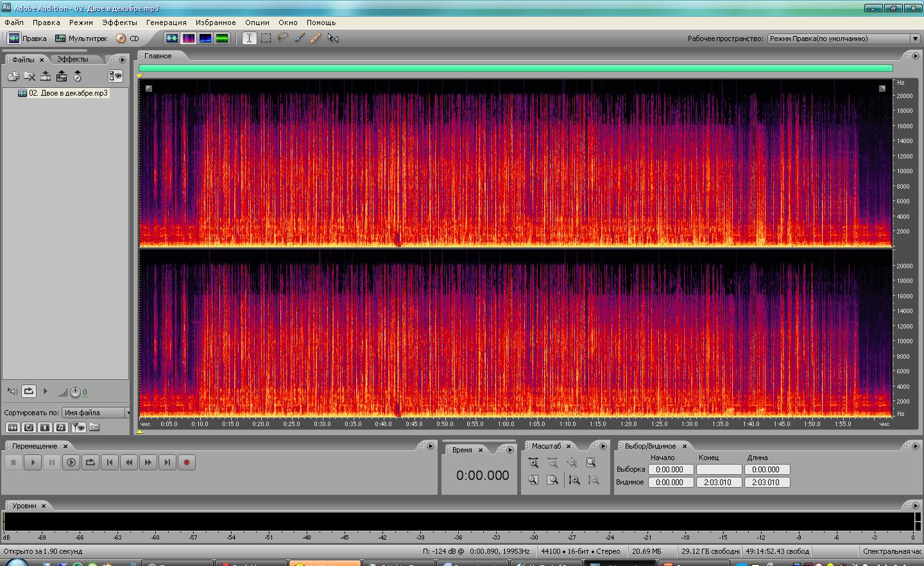
Task: Switch to CD view
Action: point(128,39)
